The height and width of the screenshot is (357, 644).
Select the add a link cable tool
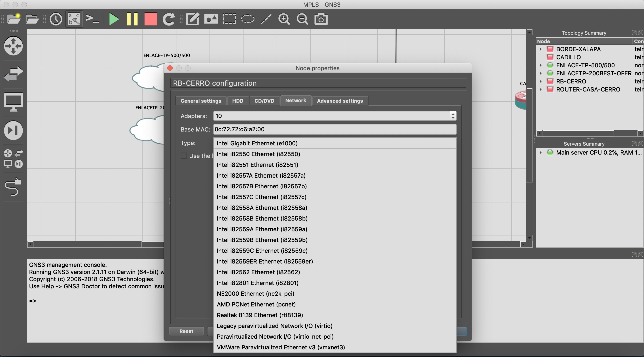[x=13, y=187]
